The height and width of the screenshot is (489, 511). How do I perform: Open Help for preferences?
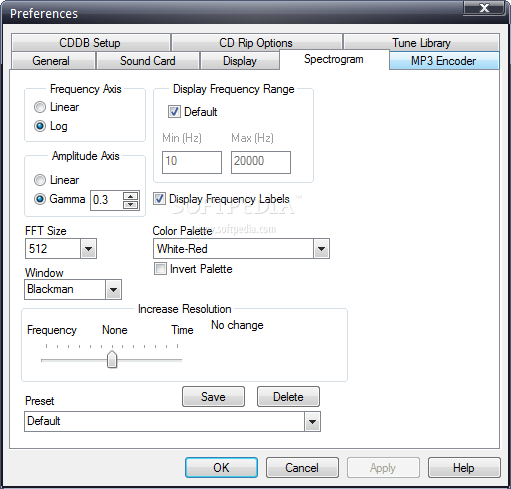pyautogui.click(x=464, y=468)
